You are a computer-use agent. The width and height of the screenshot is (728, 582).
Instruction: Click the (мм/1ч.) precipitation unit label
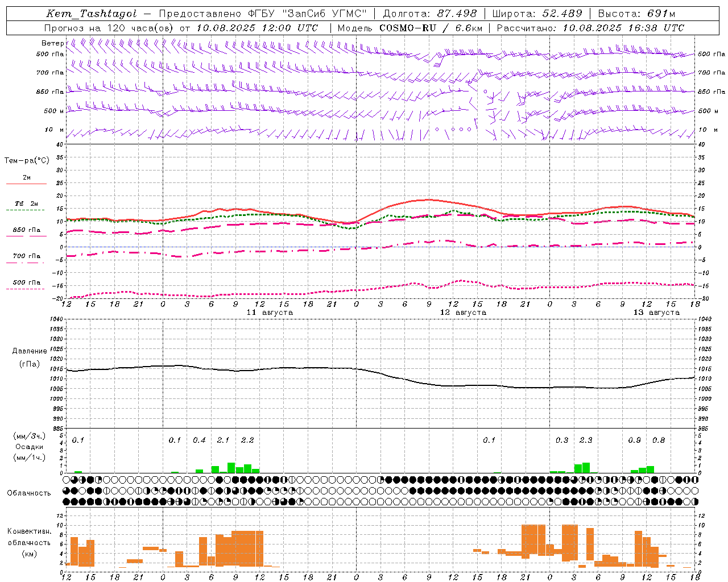pos(29,458)
